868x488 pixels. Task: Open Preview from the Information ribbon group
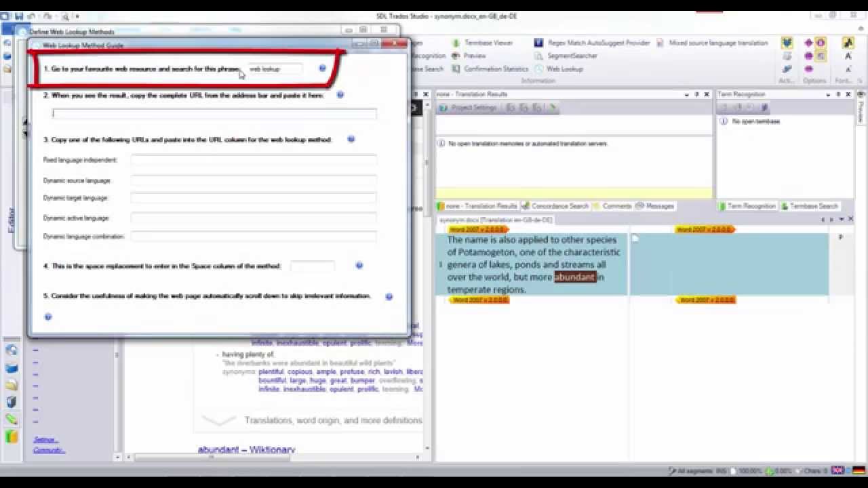click(x=469, y=56)
